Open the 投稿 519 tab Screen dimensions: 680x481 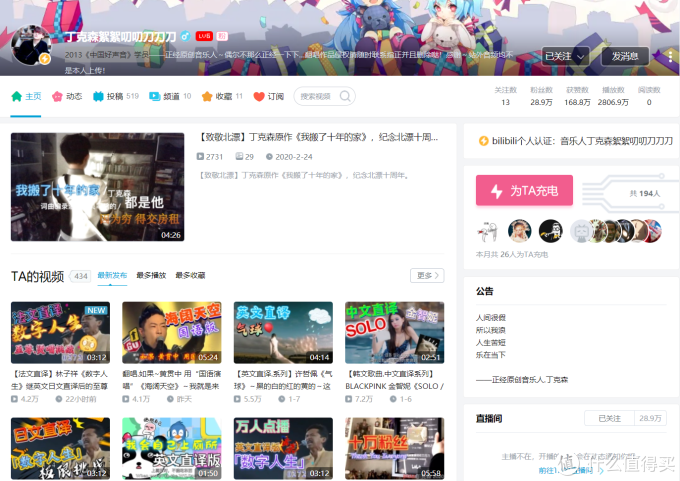pyautogui.click(x=116, y=96)
